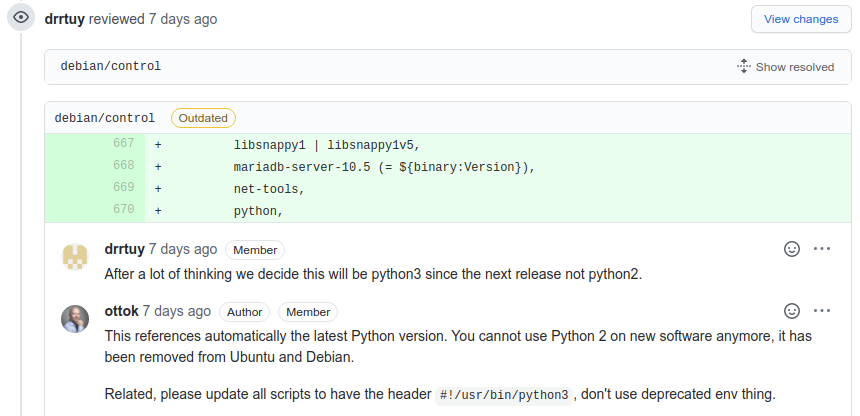This screenshot has width=860, height=416.
Task: Click drrtuy's pixel avatar image
Action: 74,257
